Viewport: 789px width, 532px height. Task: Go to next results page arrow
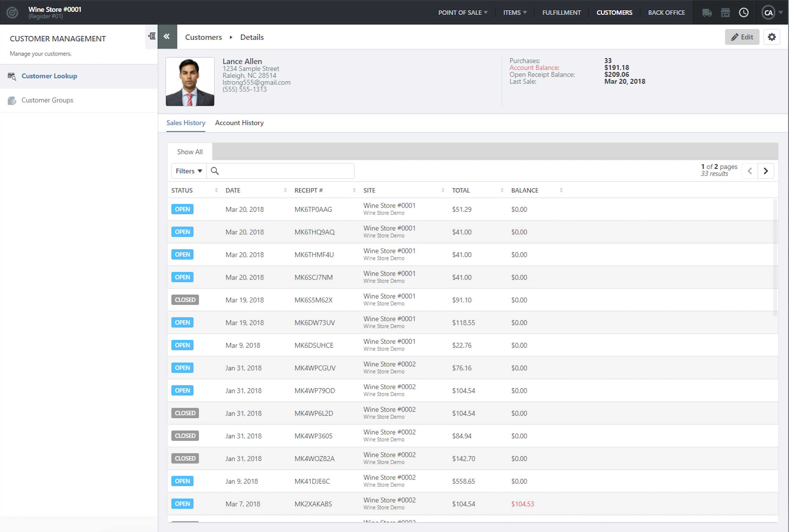pyautogui.click(x=766, y=171)
